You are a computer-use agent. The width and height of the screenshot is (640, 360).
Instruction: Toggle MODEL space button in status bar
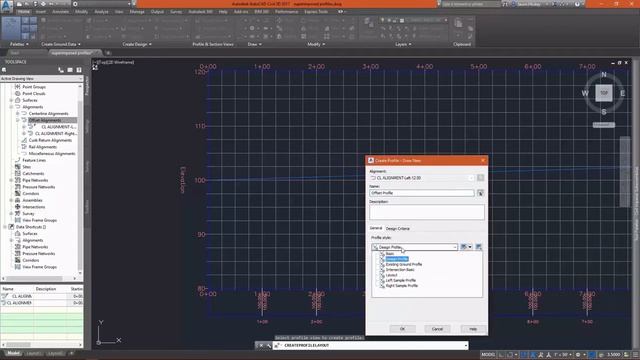pyautogui.click(x=488, y=355)
